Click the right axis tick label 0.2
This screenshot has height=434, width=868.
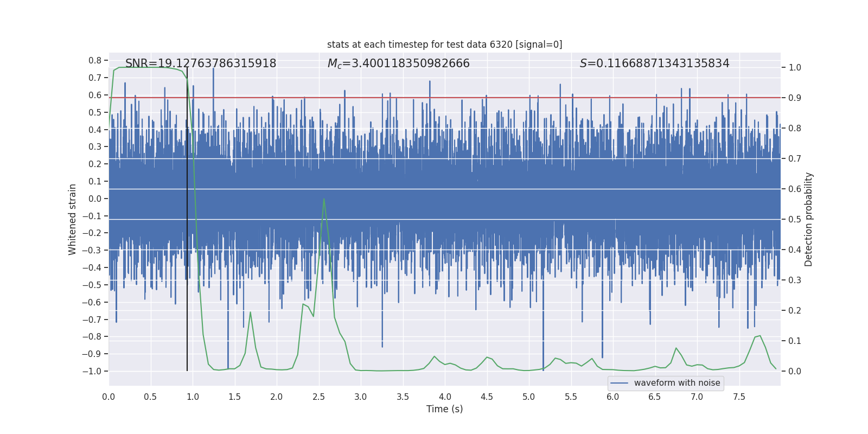click(795, 311)
